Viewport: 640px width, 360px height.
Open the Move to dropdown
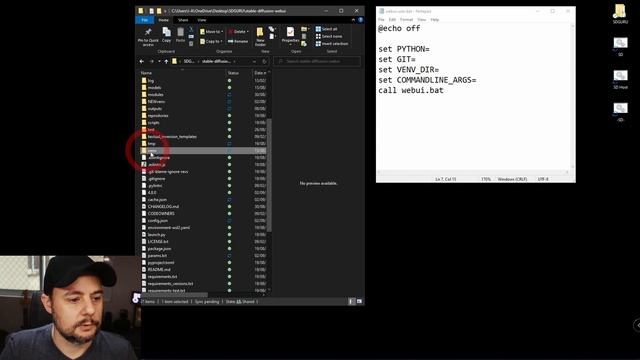point(211,31)
